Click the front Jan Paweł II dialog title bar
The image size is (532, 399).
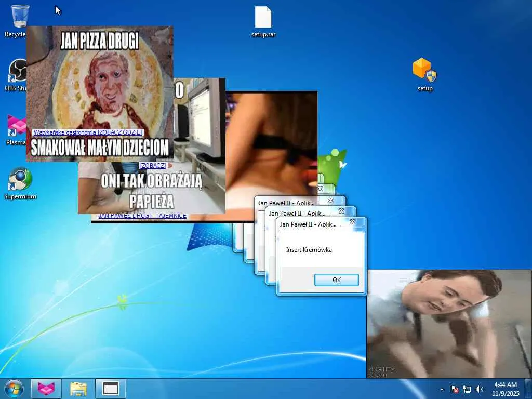coord(308,224)
